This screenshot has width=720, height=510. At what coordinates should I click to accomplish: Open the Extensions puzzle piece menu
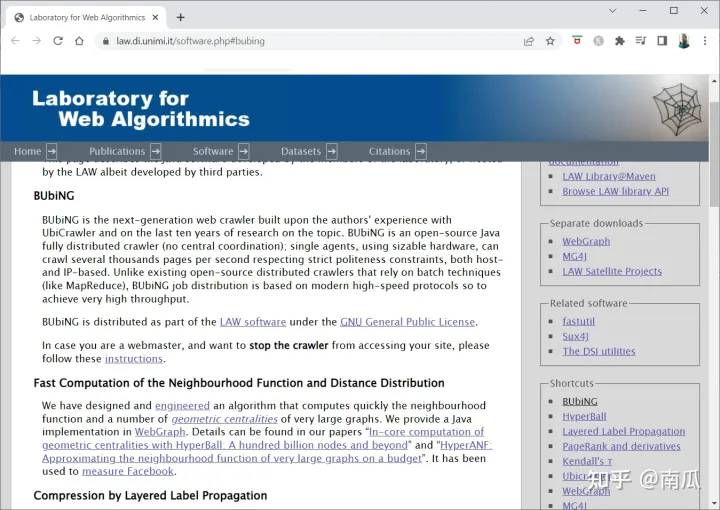(x=619, y=41)
